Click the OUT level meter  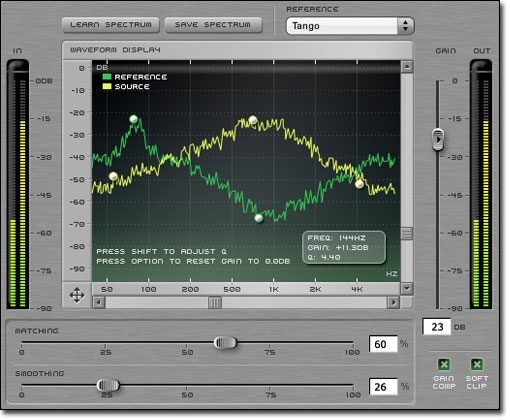[481, 184]
